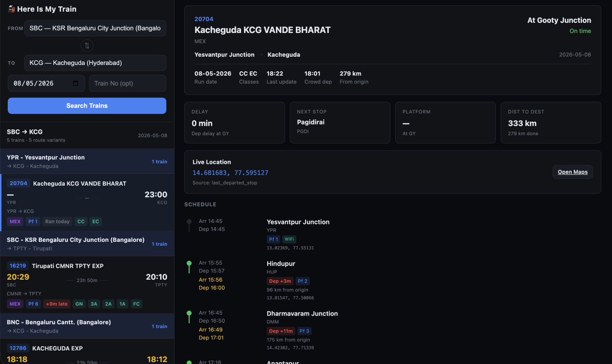Click the Search Trains button

coord(87,106)
